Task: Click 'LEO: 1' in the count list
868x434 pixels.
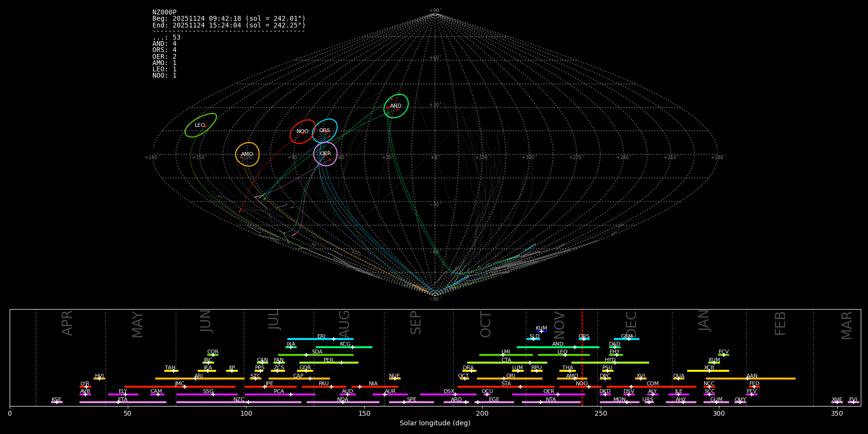Action: 164,69
